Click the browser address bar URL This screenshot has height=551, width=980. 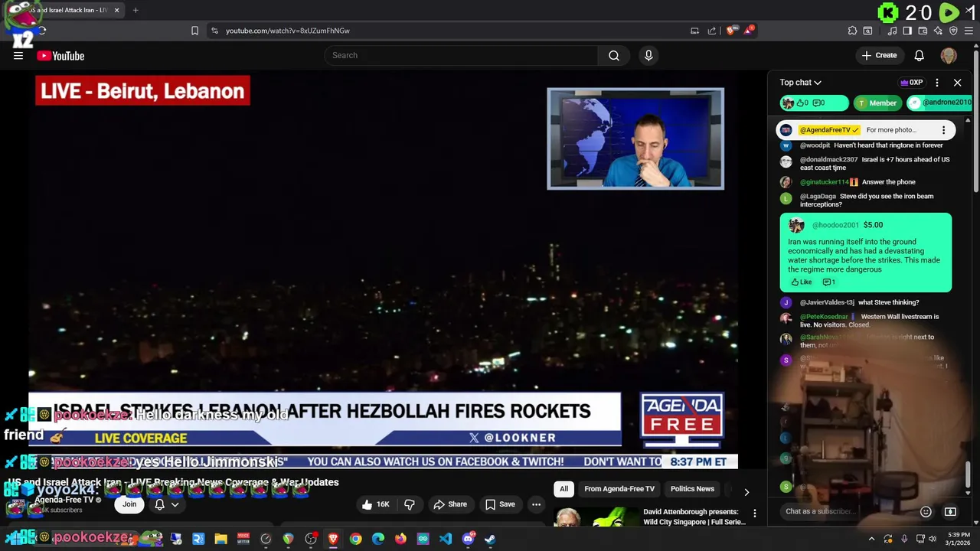coord(288,31)
